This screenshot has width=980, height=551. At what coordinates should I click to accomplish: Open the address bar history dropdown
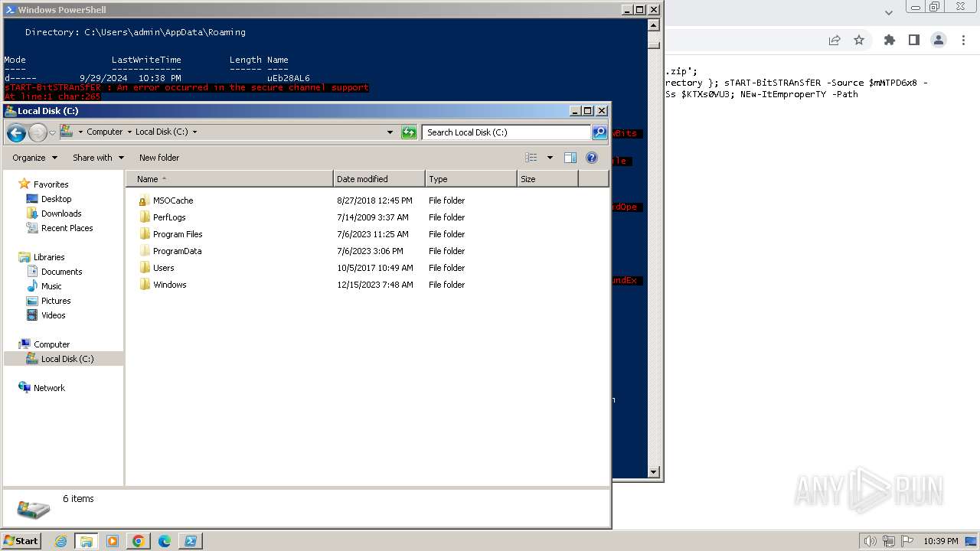(x=390, y=132)
